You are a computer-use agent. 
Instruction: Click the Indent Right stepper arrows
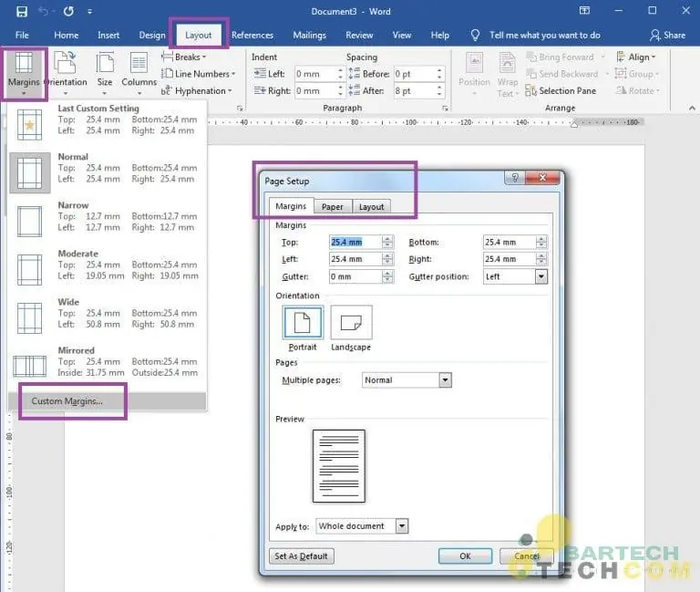tap(340, 90)
